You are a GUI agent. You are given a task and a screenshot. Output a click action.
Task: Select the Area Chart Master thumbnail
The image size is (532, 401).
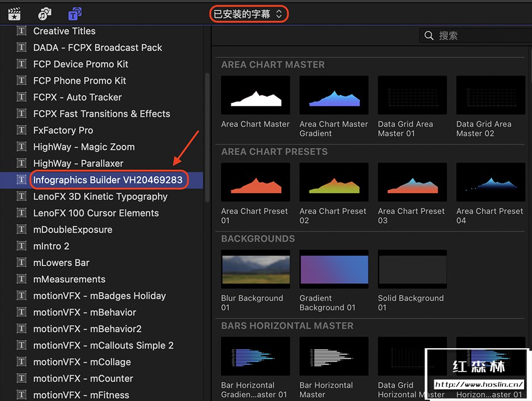(x=255, y=95)
